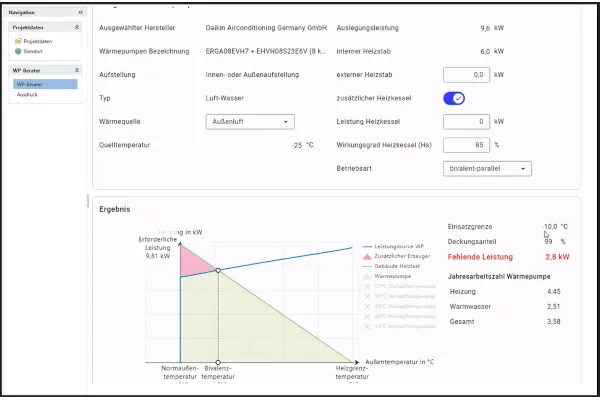Viewport: 600px width, 400px height.
Task: Click the panel splitter grip beside Ergebnis
Action: pyautogui.click(x=88, y=201)
